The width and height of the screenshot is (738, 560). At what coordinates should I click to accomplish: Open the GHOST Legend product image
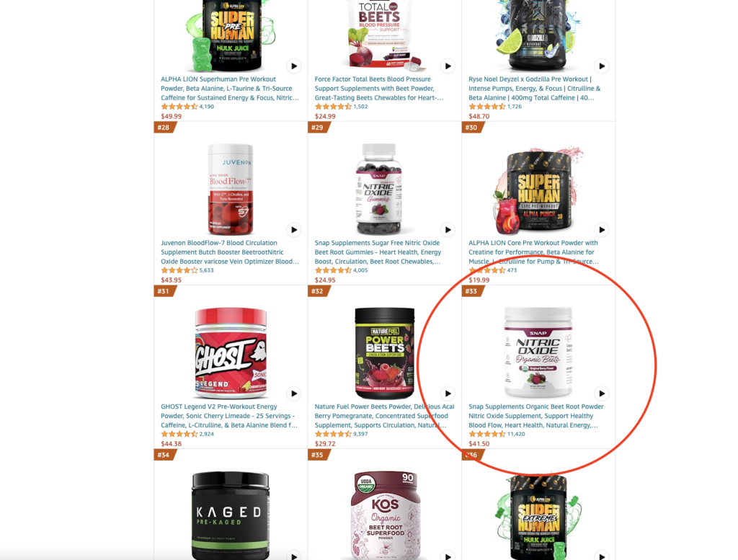231,353
